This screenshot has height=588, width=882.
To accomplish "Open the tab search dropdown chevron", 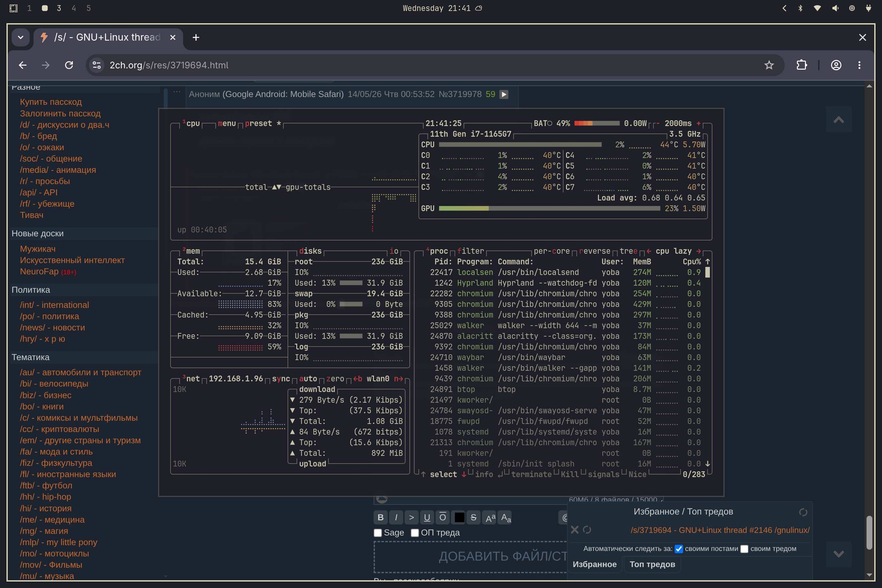I will point(21,37).
